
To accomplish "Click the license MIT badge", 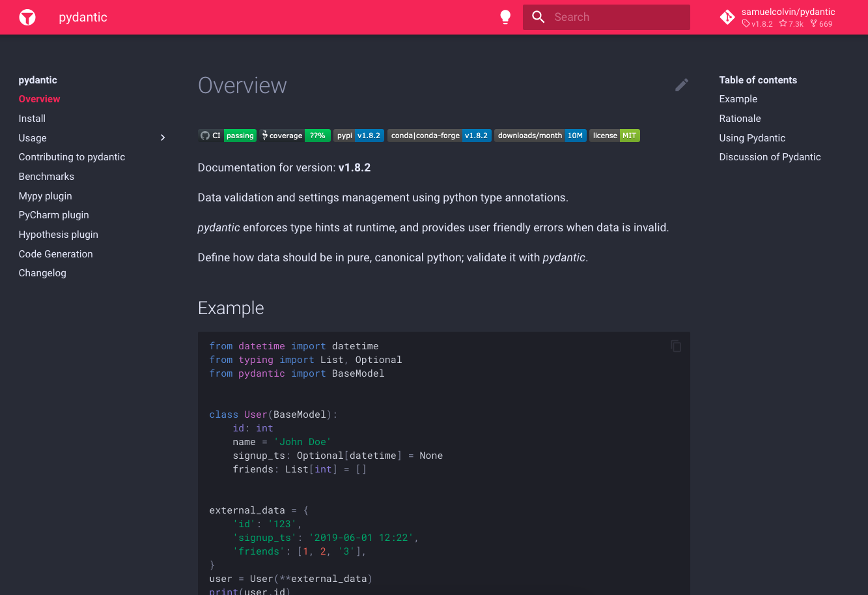I will coord(615,136).
